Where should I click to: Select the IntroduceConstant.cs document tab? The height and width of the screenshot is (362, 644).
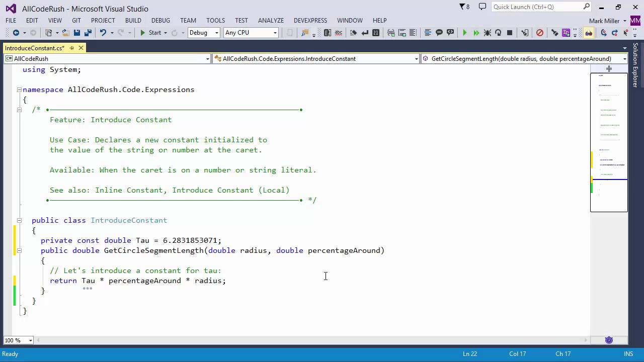(35, 48)
